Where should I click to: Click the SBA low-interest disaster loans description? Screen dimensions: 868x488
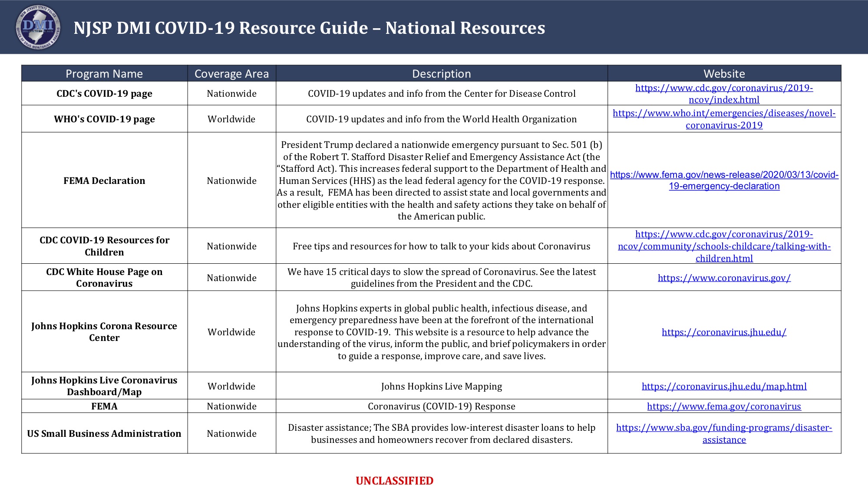pos(442,433)
